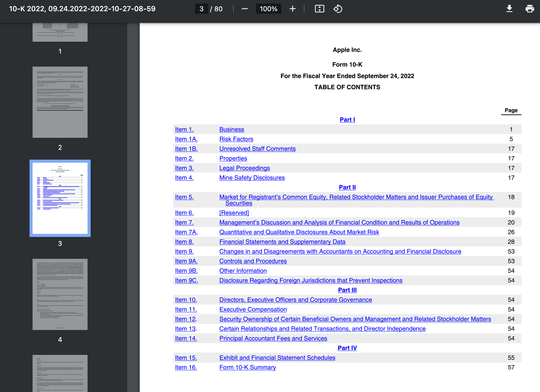Go to Controls and Procedures
This screenshot has height=392, width=540.
[x=253, y=261]
